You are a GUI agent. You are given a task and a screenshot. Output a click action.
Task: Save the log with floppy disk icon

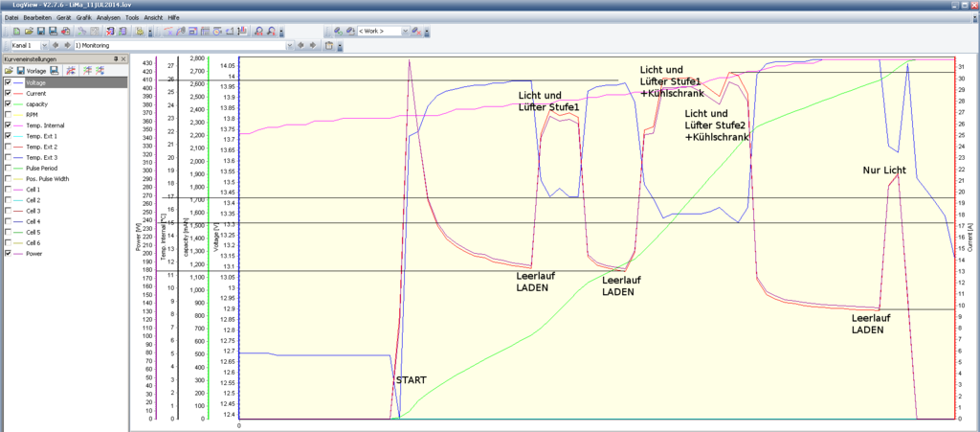pyautogui.click(x=41, y=31)
